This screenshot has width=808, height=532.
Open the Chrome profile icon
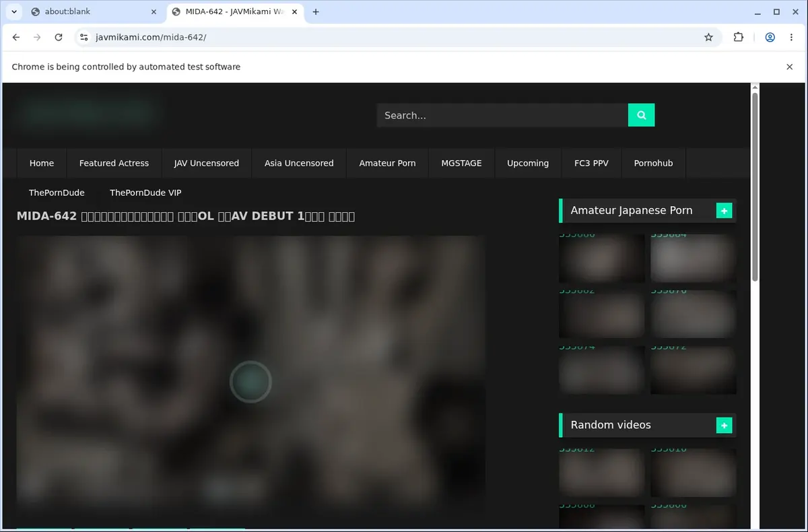tap(770, 37)
